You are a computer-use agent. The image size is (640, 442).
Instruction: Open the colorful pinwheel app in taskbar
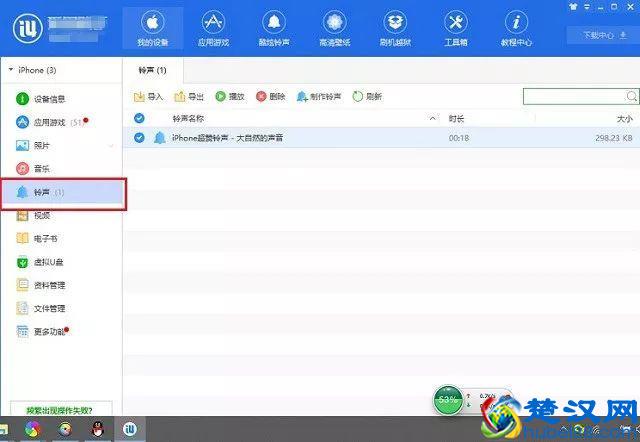click(33, 429)
